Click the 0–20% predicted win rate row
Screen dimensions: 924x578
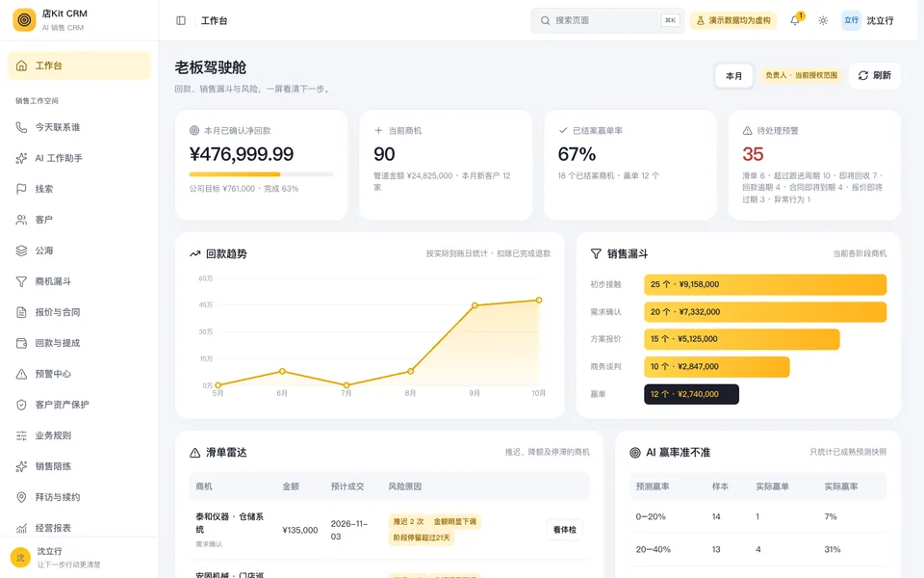[757, 516]
